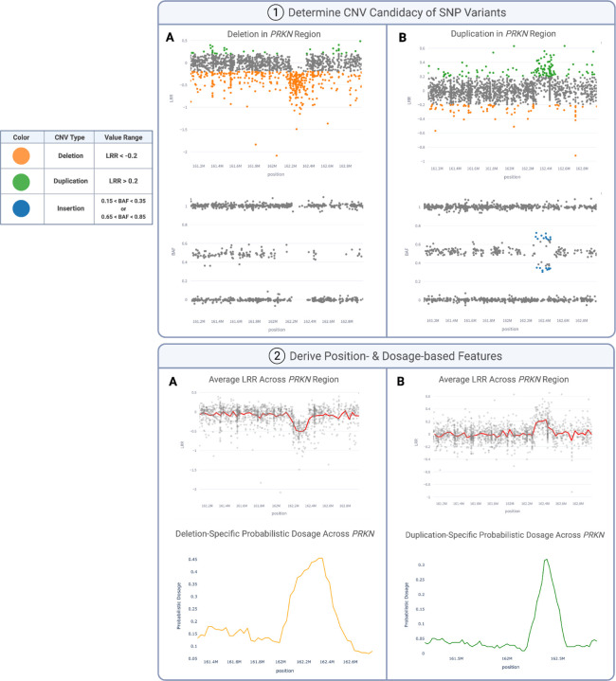Click the green duplication dosage curve peak

546,560
